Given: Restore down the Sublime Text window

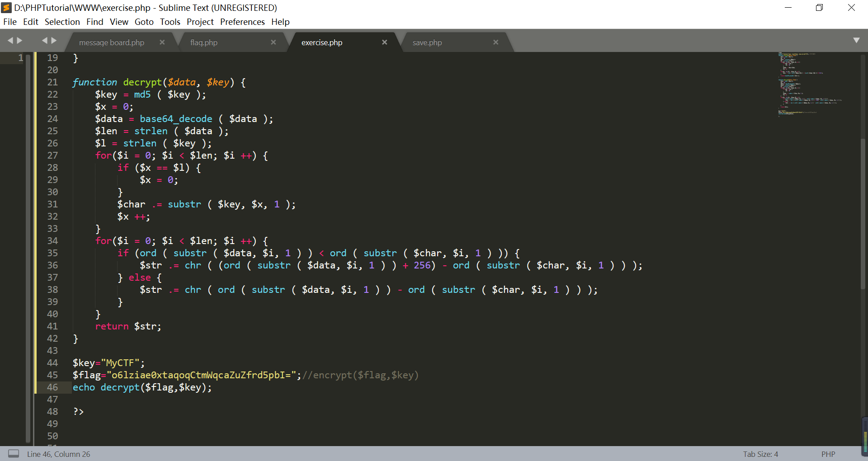Looking at the screenshot, I should [819, 8].
